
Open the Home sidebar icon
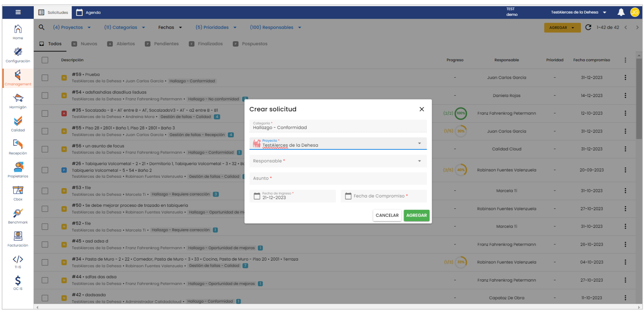coord(18,32)
